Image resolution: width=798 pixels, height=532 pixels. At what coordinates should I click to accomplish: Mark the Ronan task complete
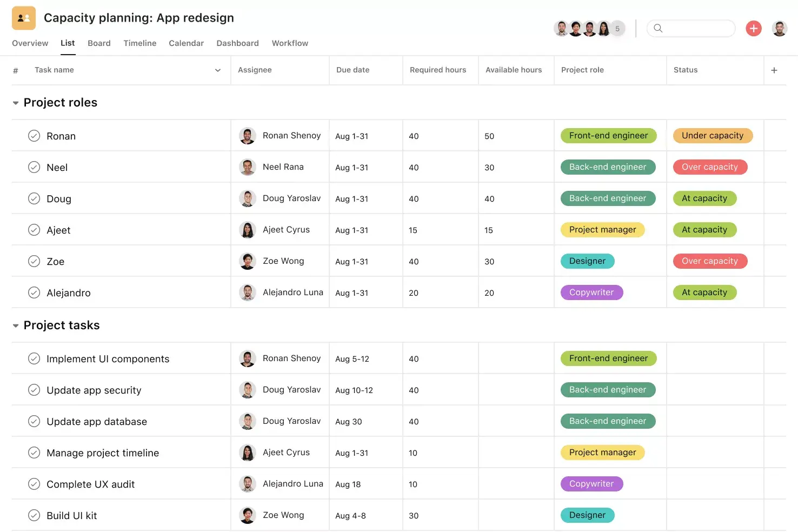click(34, 136)
